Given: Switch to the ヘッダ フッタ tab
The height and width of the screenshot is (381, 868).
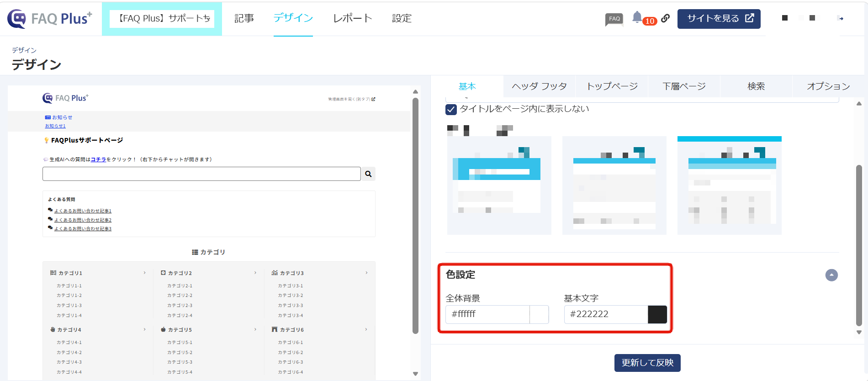Looking at the screenshot, I should (539, 86).
